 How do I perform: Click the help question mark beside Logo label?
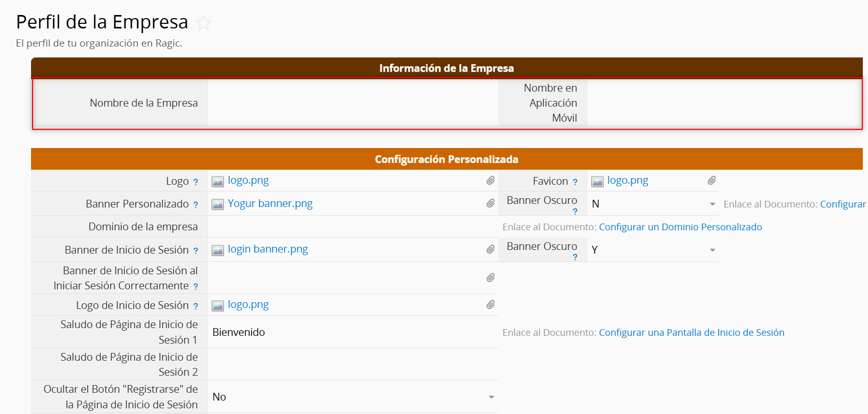coord(196,182)
